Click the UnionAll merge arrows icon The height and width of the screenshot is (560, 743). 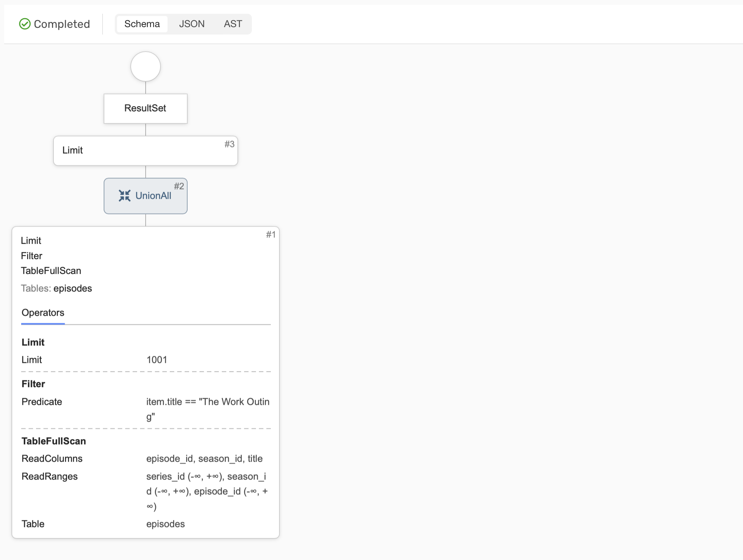point(125,196)
